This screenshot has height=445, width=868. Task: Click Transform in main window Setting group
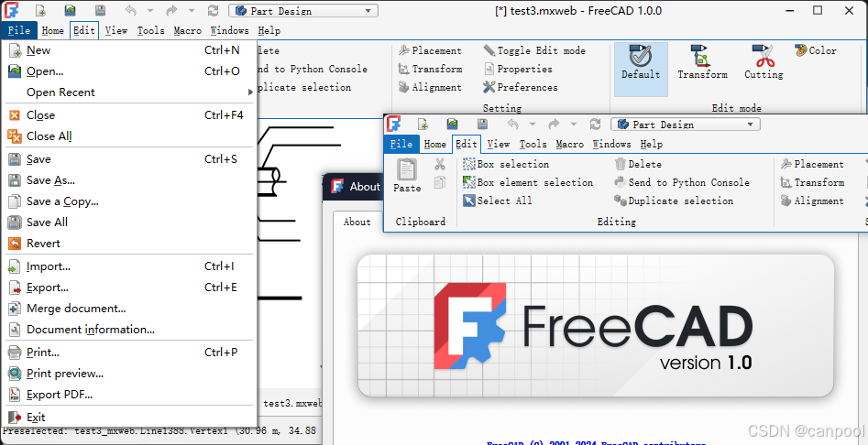coord(430,69)
